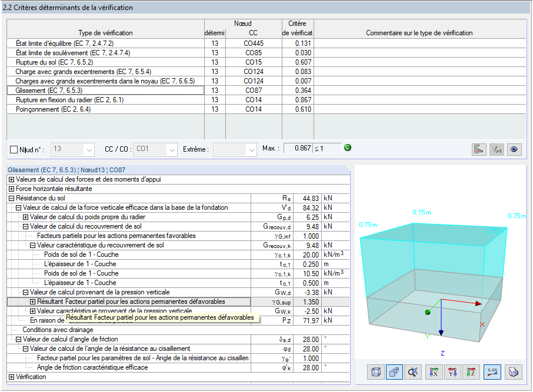The width and height of the screenshot is (533, 392).
Task: Select row Poinçonnement (EC 2, 6.4)
Action: click(105, 109)
